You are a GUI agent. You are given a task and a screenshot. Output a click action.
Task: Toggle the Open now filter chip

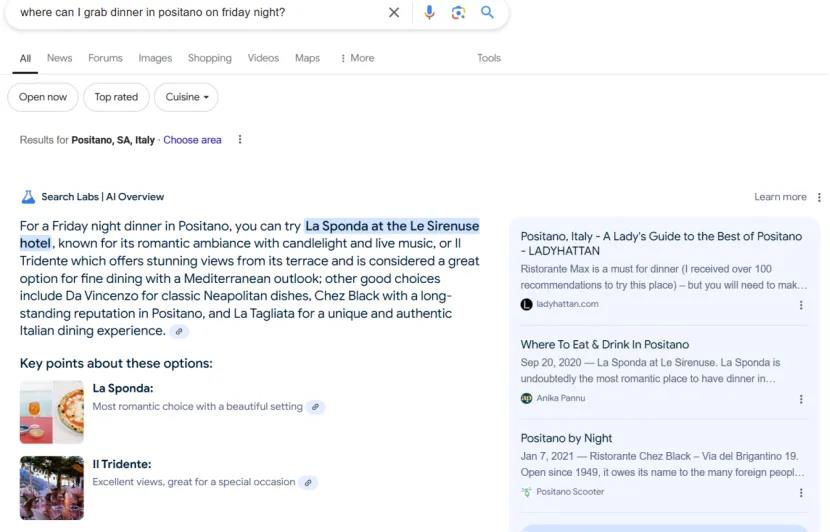tap(43, 97)
